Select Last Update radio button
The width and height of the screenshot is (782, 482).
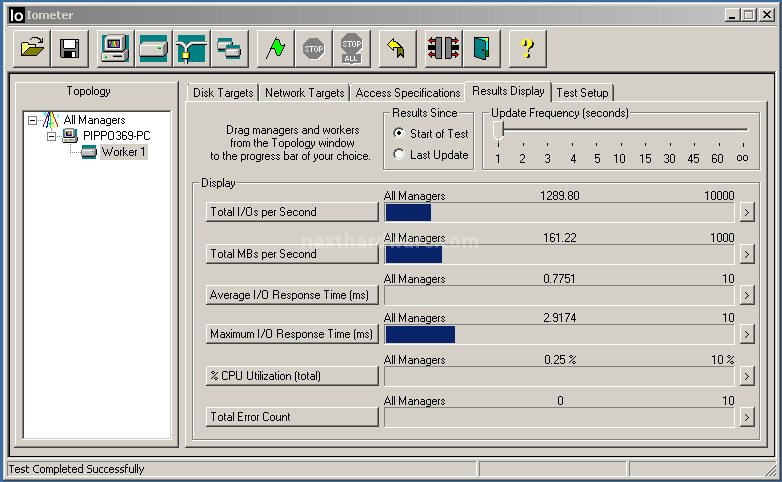coord(398,154)
